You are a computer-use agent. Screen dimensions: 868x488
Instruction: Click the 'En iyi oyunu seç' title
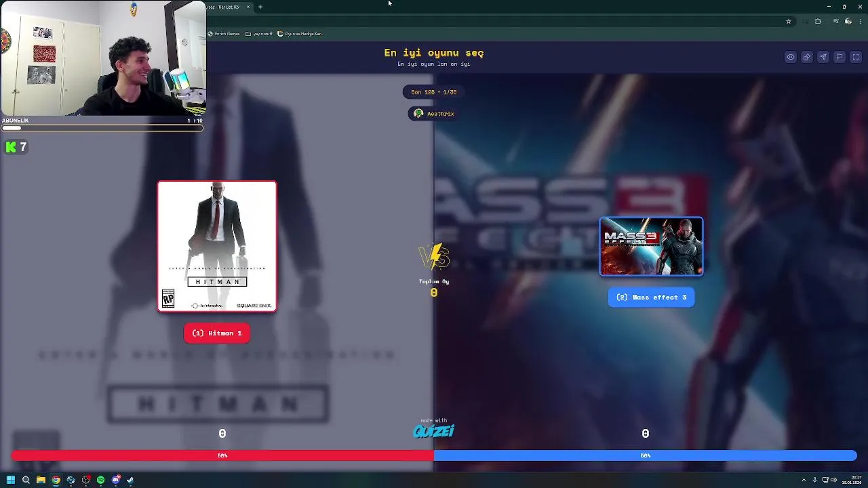[x=434, y=53]
